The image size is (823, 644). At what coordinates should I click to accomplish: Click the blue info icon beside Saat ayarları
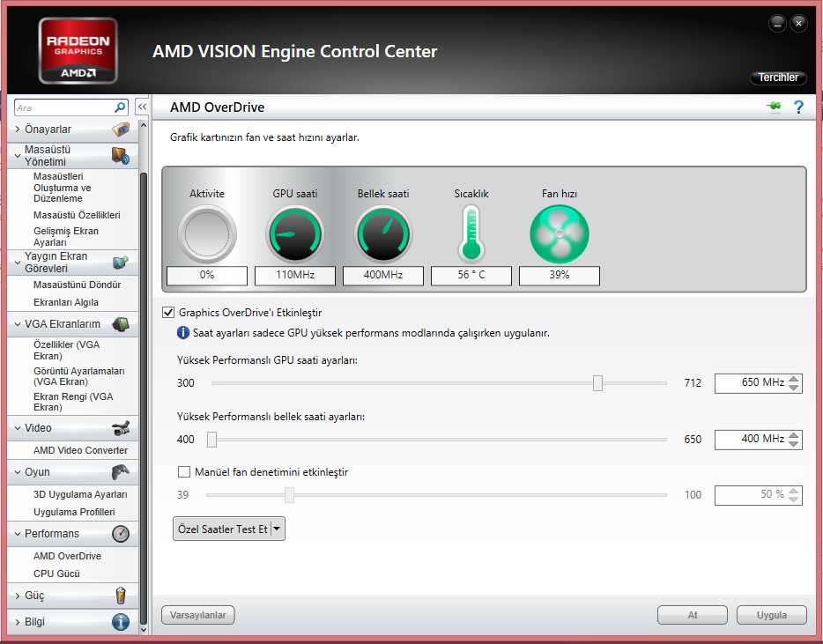pyautogui.click(x=182, y=333)
